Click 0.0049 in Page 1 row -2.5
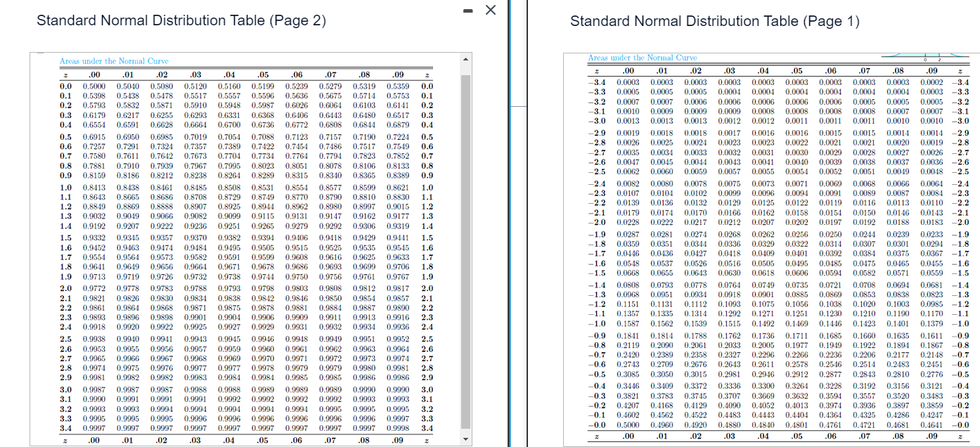Viewport: 980px width, 447px height. (898, 171)
